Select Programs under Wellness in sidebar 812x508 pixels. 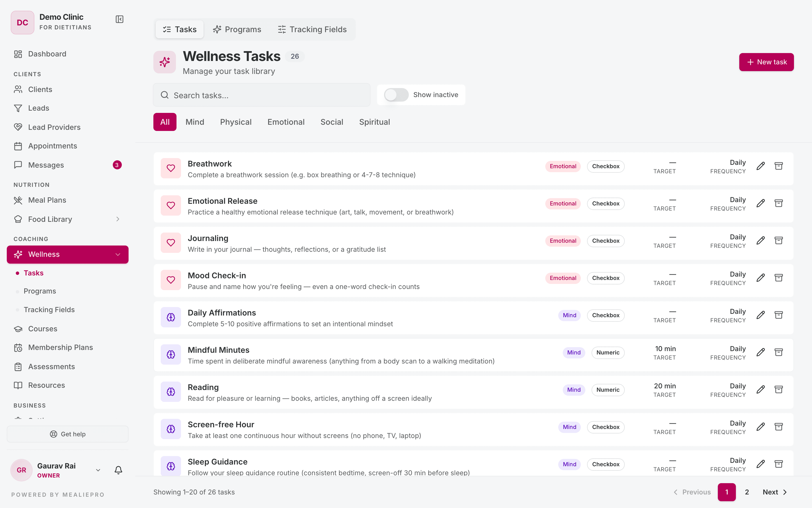39,291
